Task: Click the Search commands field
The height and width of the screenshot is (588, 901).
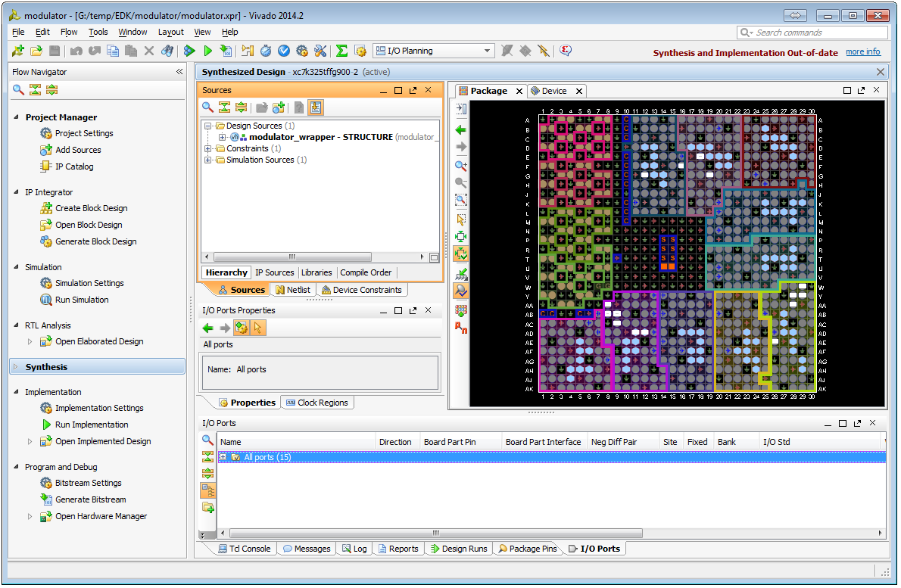Action: coord(813,33)
